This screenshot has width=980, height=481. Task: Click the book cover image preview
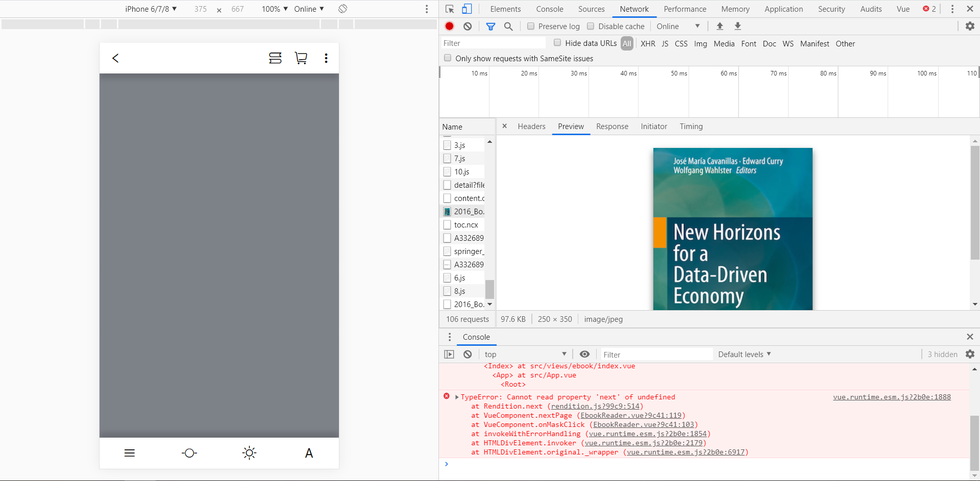click(732, 229)
